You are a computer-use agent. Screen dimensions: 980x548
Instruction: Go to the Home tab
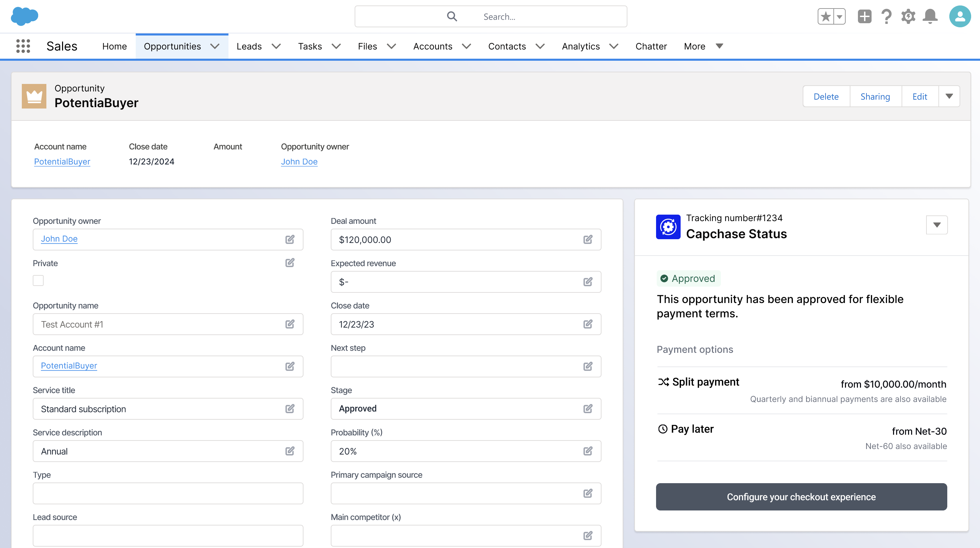(x=115, y=46)
